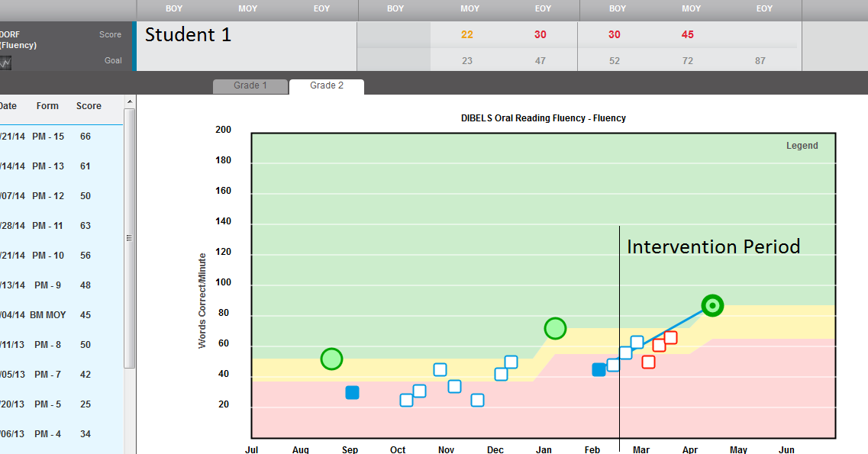Click the small graph icon under DORF Fluency
Image resolution: width=868 pixels, height=454 pixels.
click(x=5, y=63)
